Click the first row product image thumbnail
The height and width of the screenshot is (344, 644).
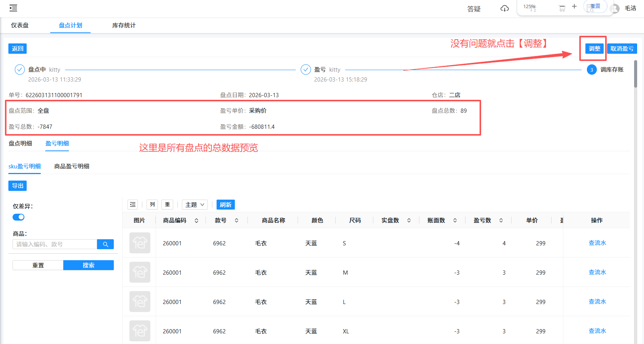point(140,243)
